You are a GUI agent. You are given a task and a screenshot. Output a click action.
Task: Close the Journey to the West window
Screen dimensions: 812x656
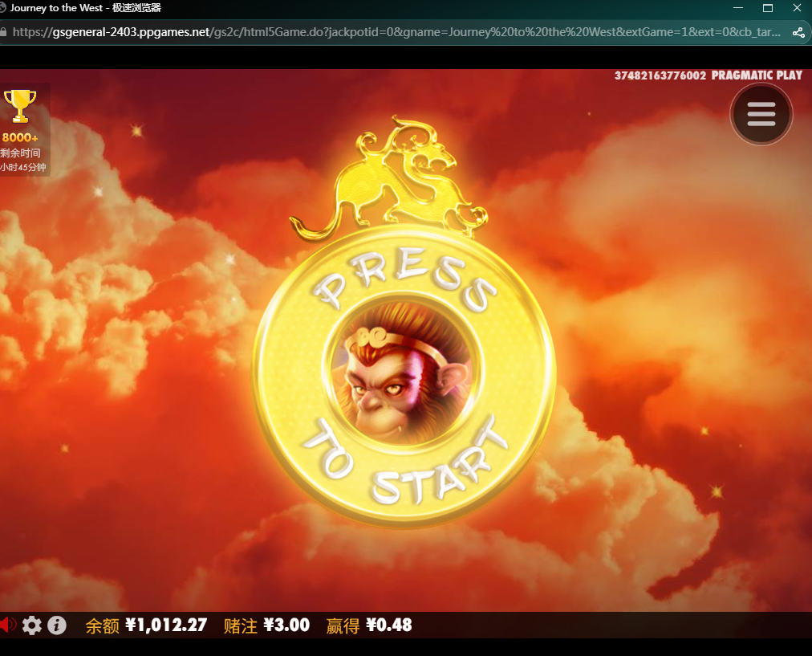pos(797,8)
